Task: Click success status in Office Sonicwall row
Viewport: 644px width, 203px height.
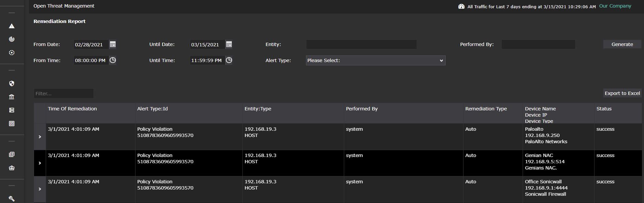Action: [605, 182]
